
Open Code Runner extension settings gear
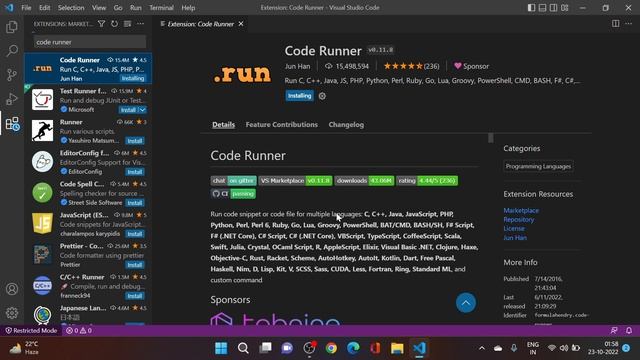click(322, 96)
